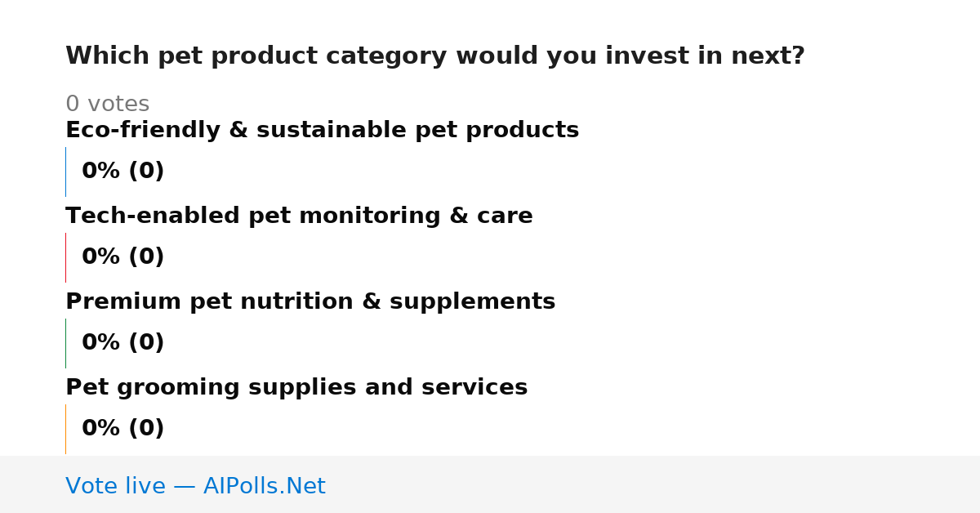Select 'Tech-enabled pet monitoring & care' option

[299, 216]
